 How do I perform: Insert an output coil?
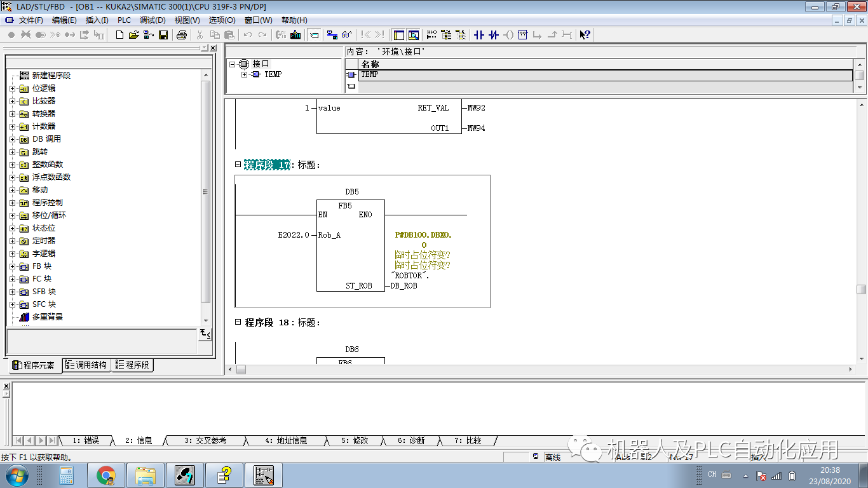(508, 35)
